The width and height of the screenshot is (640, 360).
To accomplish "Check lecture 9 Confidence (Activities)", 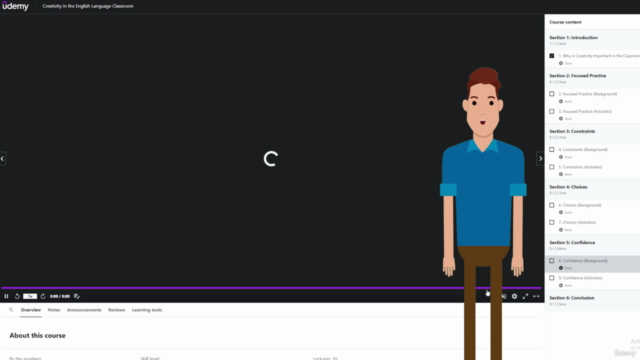I will coord(552,278).
